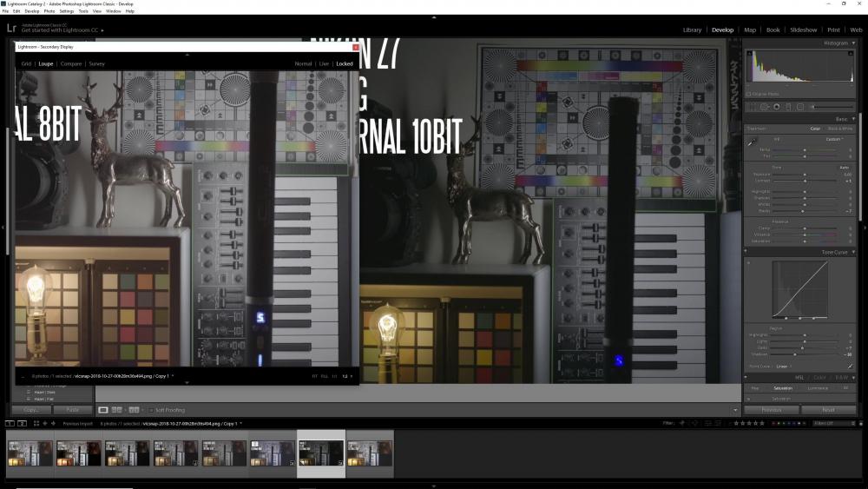Click the point curve edit icon
Viewport: 868px width, 489px height.
click(x=850, y=366)
